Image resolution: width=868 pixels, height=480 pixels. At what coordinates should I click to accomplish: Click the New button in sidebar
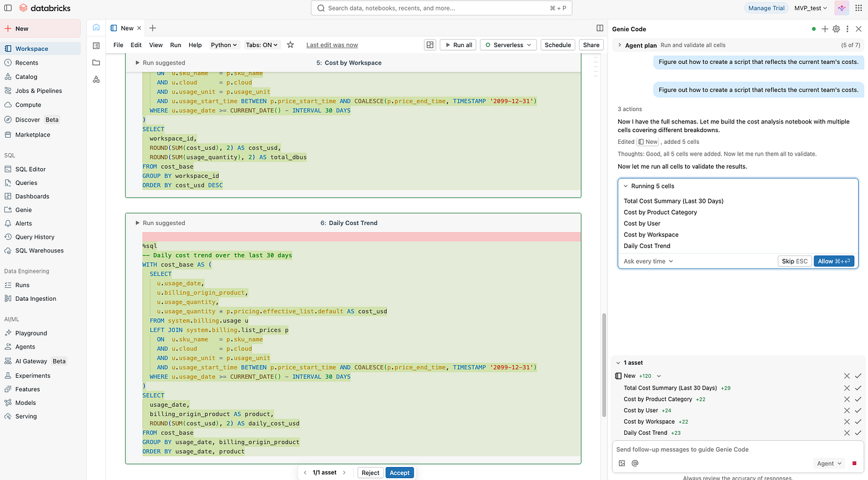40,29
